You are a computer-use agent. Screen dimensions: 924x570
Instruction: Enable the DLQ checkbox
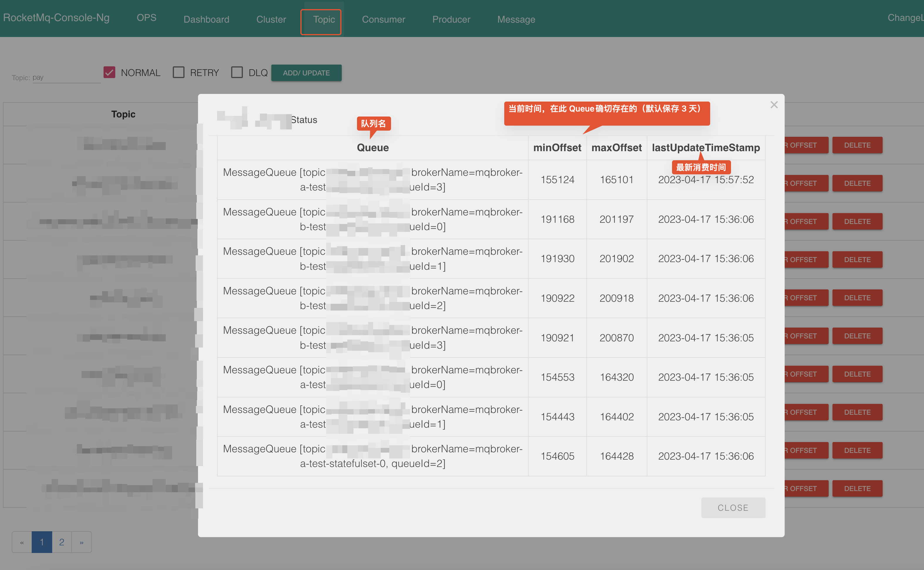pos(237,72)
